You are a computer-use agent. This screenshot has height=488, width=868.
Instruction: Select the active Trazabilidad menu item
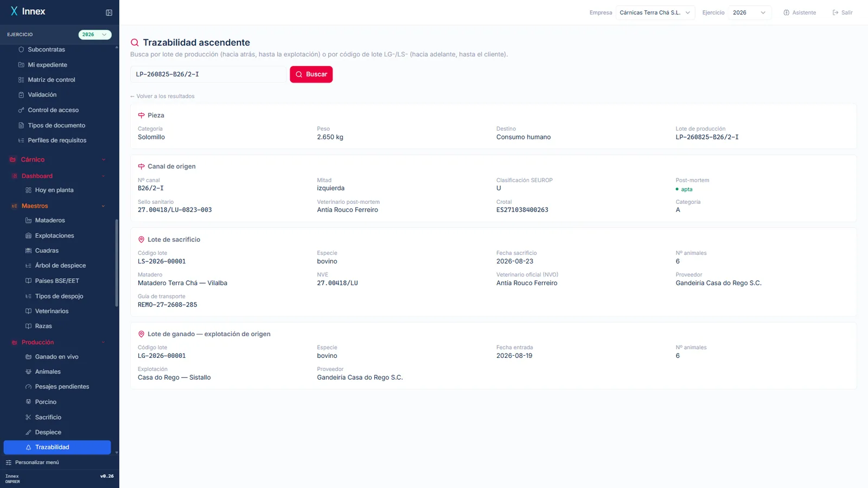pos(57,447)
